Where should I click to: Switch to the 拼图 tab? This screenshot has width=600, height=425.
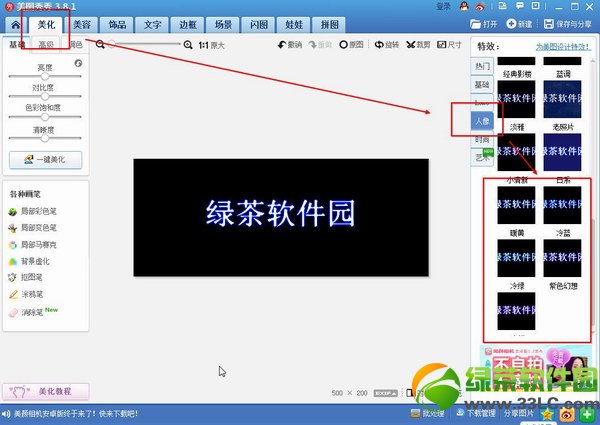(329, 25)
